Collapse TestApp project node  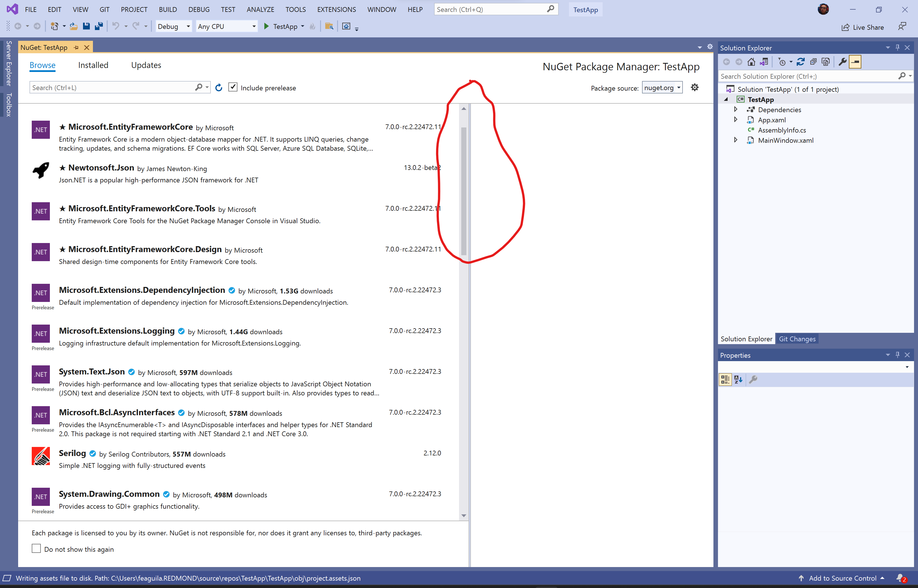coord(726,99)
